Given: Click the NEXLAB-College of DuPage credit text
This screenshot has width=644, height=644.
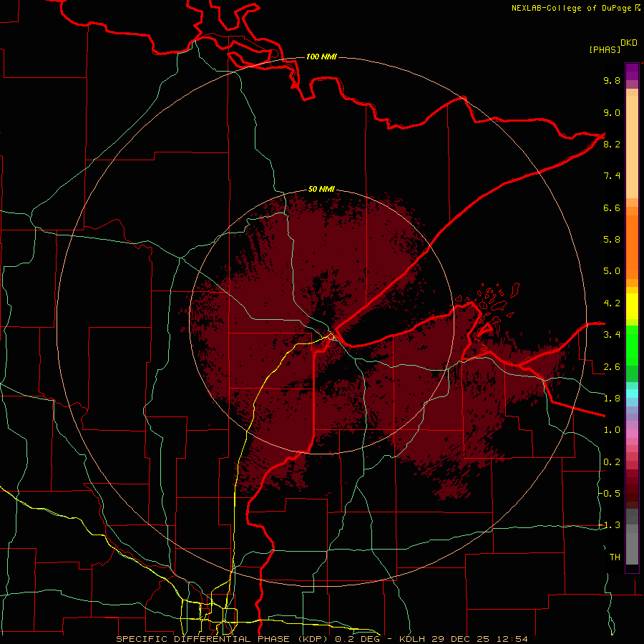Looking at the screenshot, I should [x=571, y=8].
